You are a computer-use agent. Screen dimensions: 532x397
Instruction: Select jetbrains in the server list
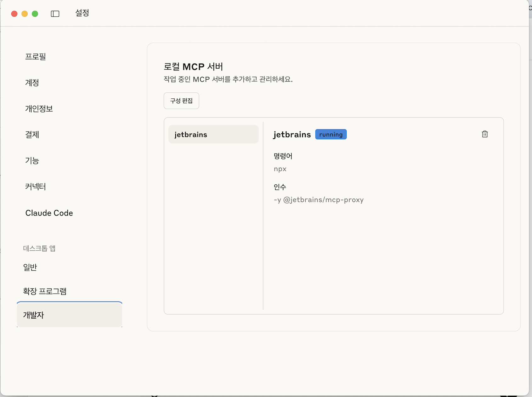tap(213, 134)
